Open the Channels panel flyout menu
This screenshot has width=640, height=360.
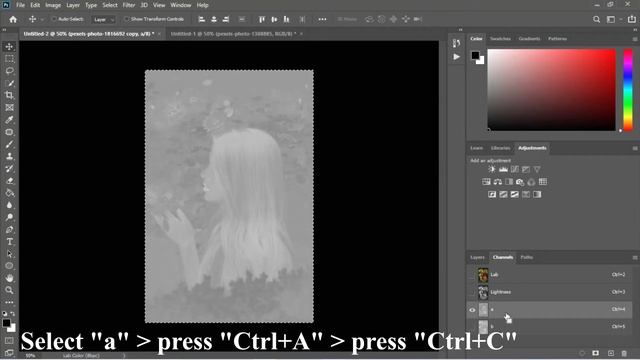tap(635, 258)
